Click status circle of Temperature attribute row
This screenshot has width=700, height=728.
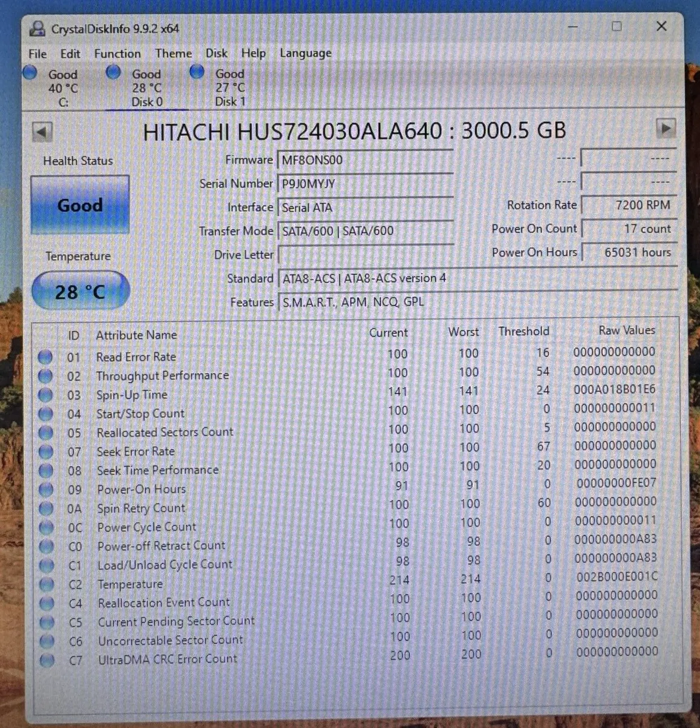point(46,584)
